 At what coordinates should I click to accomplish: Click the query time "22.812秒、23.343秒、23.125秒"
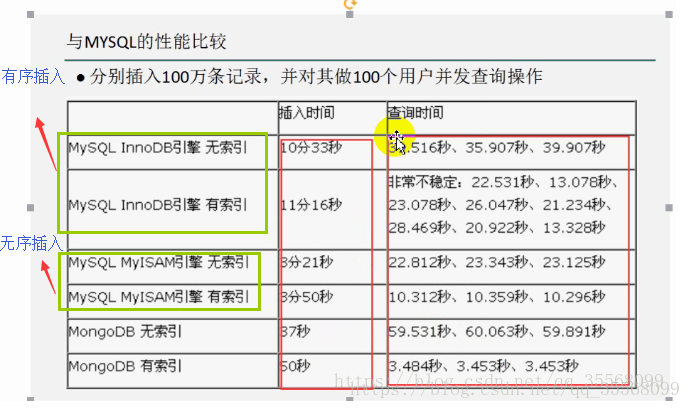click(497, 262)
